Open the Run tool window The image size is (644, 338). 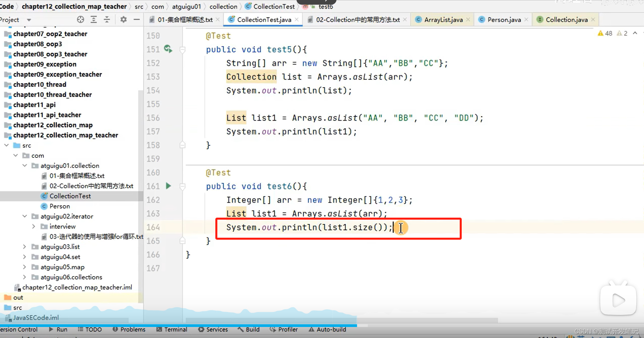tap(58, 329)
